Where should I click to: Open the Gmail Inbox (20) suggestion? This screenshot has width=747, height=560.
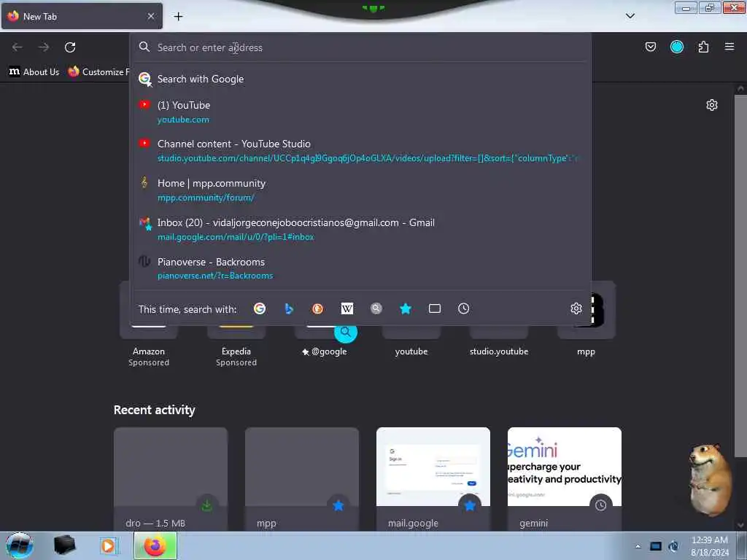(x=360, y=230)
